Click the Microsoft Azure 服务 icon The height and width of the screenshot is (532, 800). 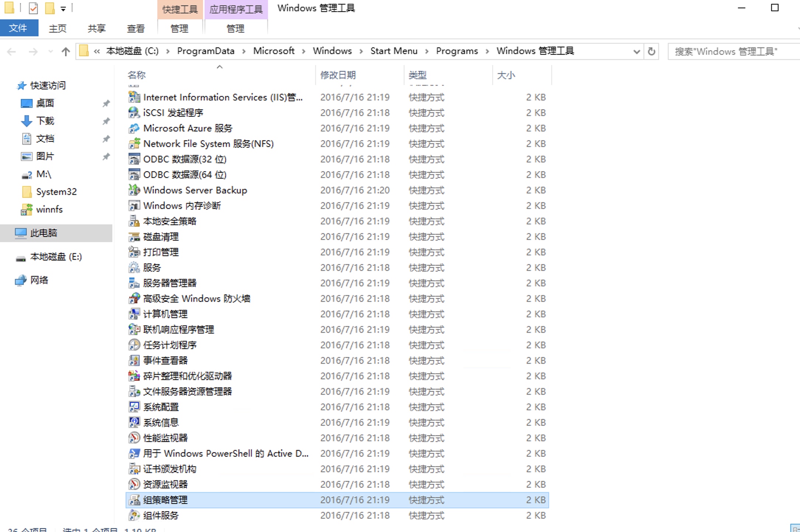(134, 128)
